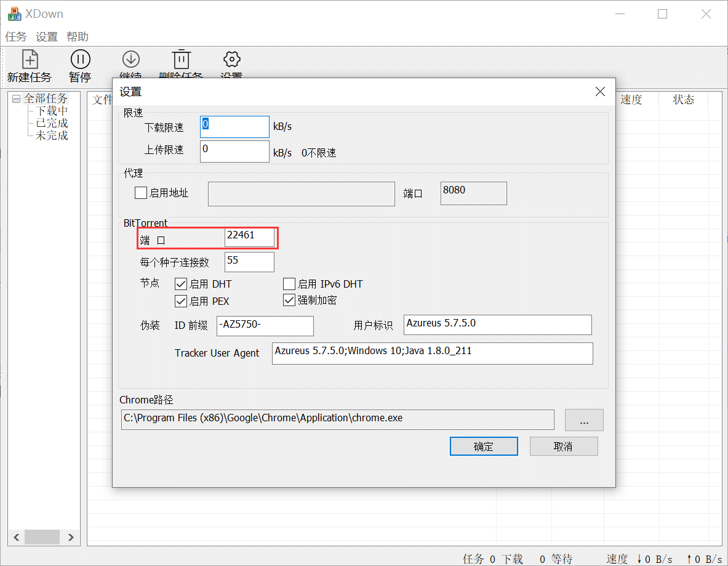The image size is (728, 566).
Task: Click the 删除任务 trash icon
Action: click(x=181, y=59)
